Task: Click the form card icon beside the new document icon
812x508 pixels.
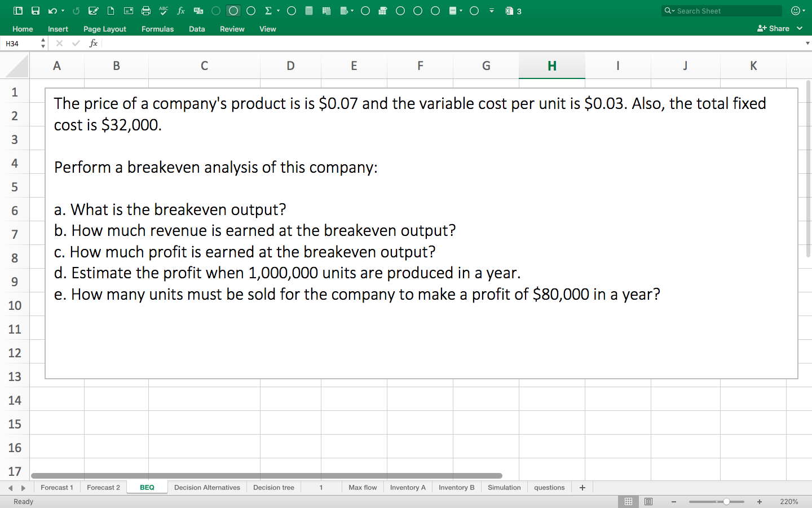Action: (129, 11)
